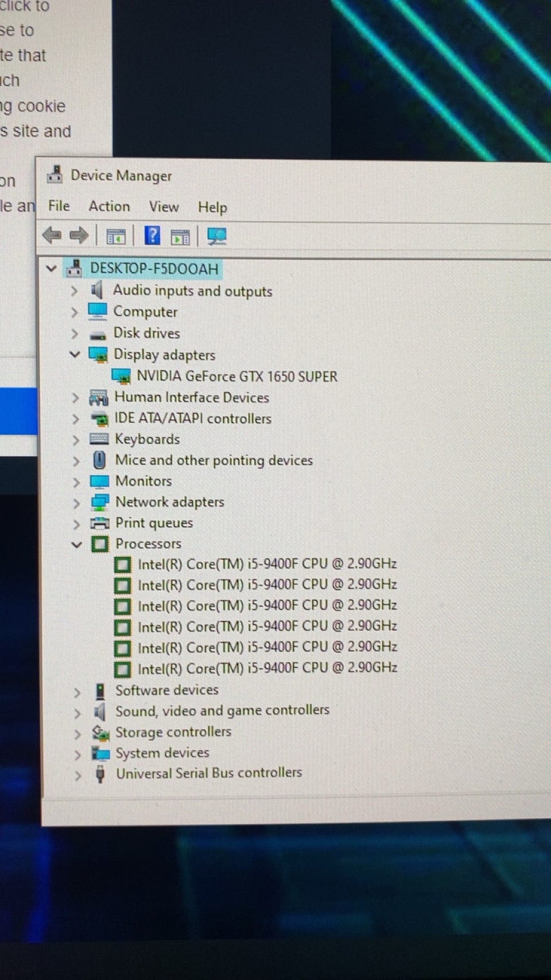Open the File menu
The width and height of the screenshot is (551, 980).
pyautogui.click(x=59, y=206)
